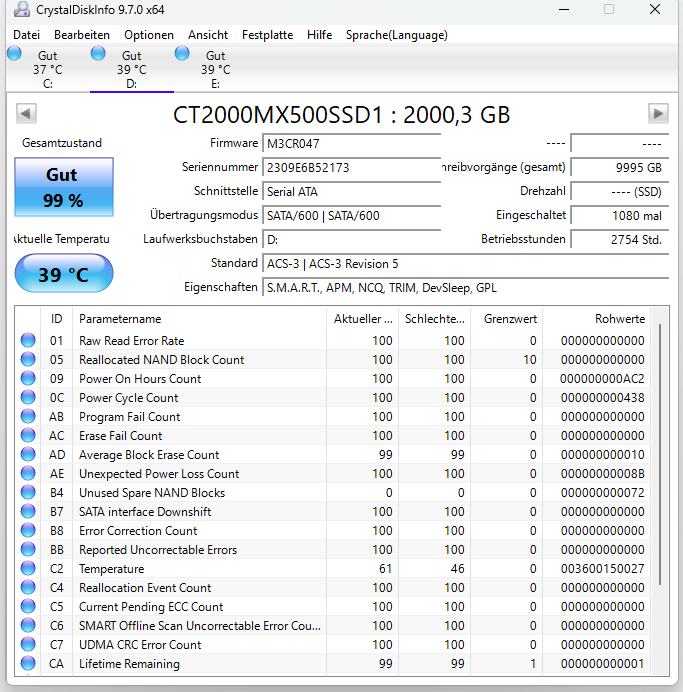Click status orb for Unexpected Power Loss Count
683x692 pixels.
28,473
